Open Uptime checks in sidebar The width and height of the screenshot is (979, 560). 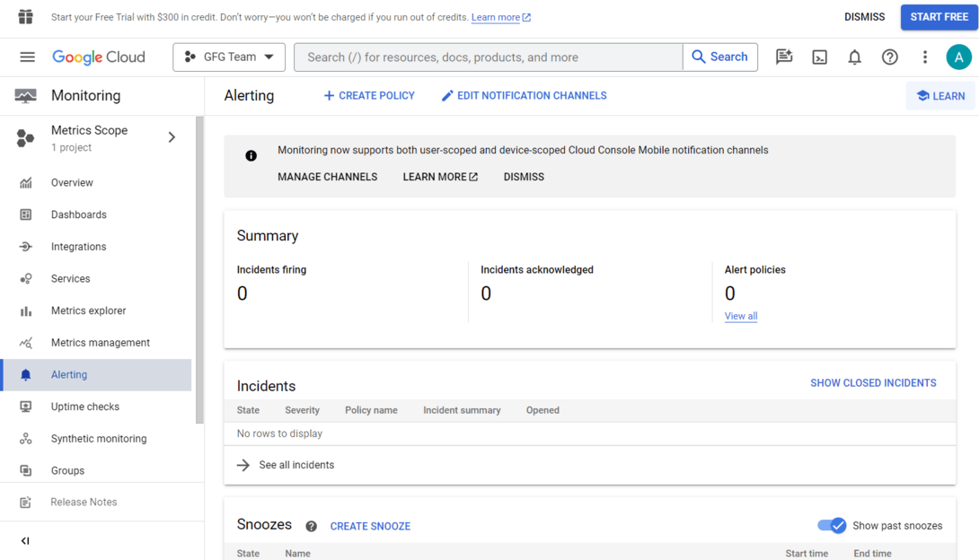84,407
